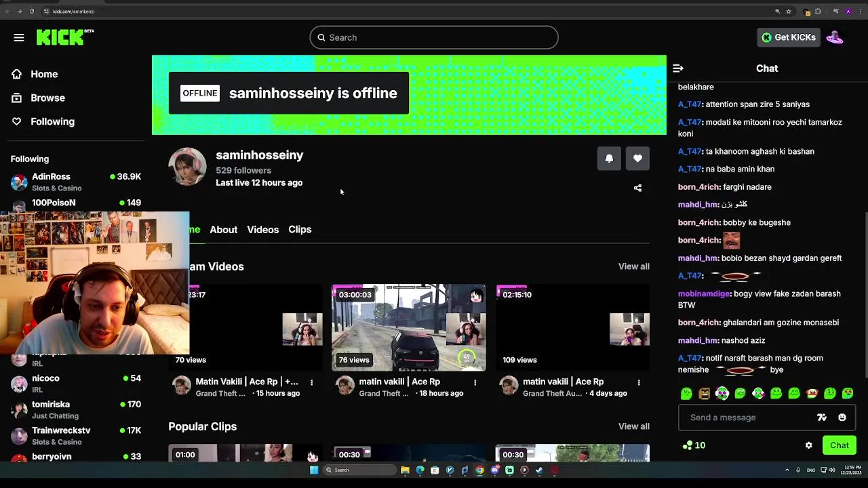Insert the brown angry face emote
Viewport: 868px width, 488px height.
click(x=704, y=393)
